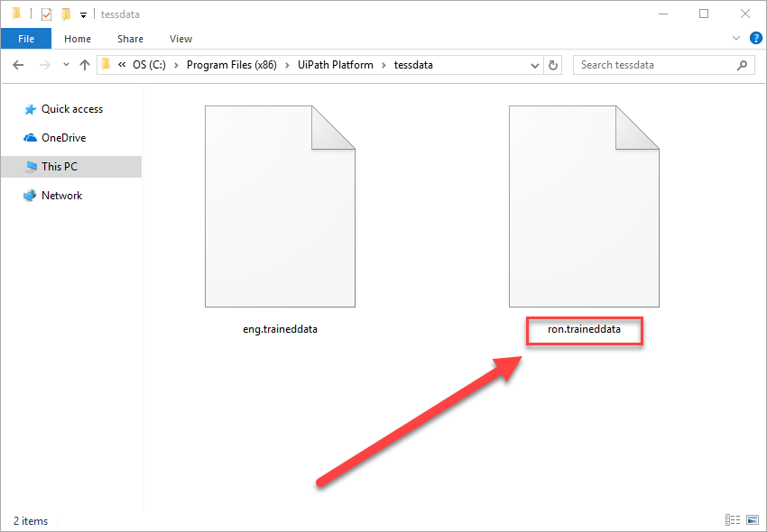Open Help via the question mark icon
Image resolution: width=767 pixels, height=532 pixels.
pyautogui.click(x=755, y=39)
